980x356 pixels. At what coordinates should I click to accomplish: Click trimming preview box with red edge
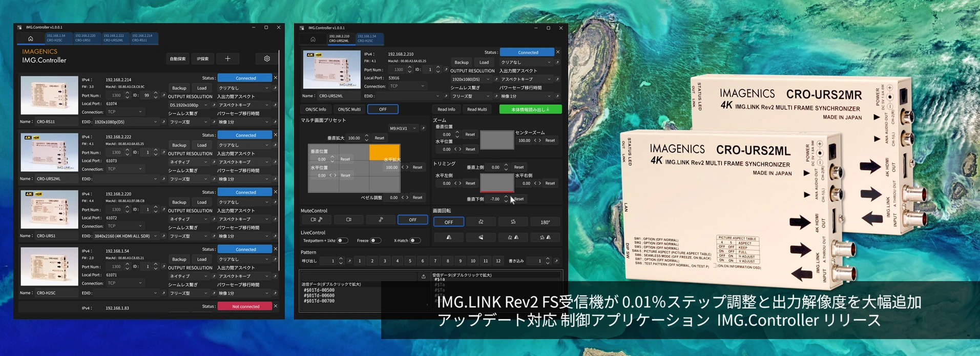pyautogui.click(x=497, y=183)
